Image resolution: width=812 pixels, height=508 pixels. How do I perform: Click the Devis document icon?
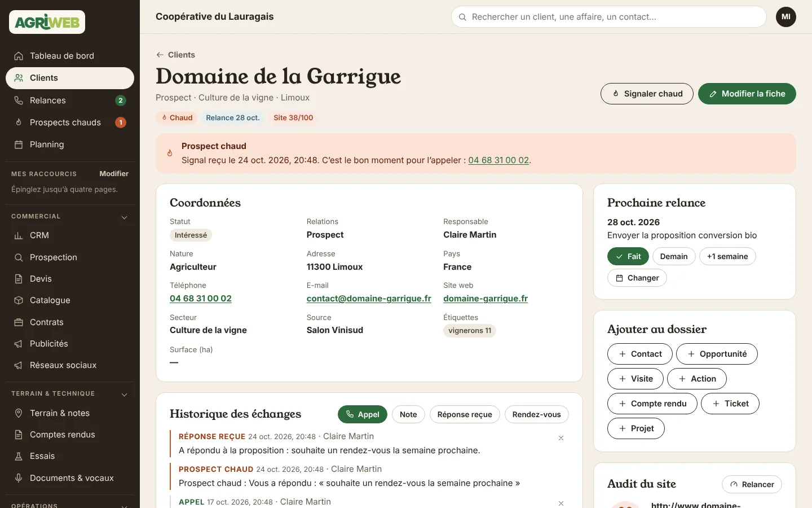[19, 279]
